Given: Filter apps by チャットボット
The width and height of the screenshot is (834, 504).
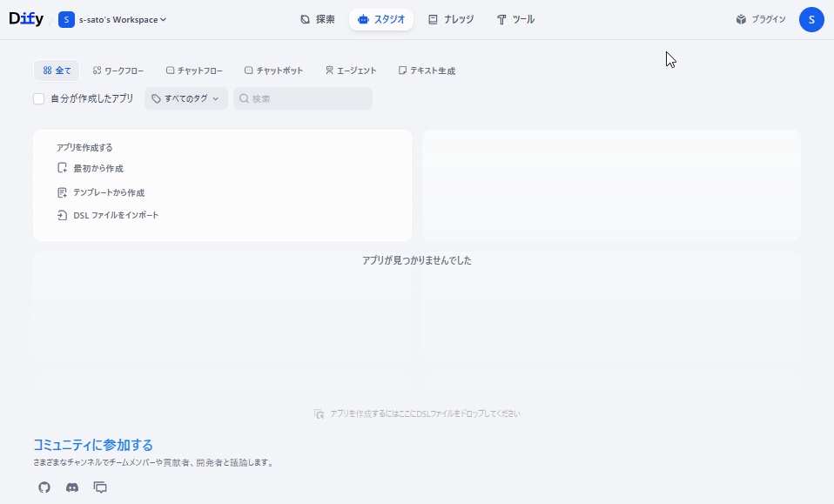Looking at the screenshot, I should click(273, 71).
